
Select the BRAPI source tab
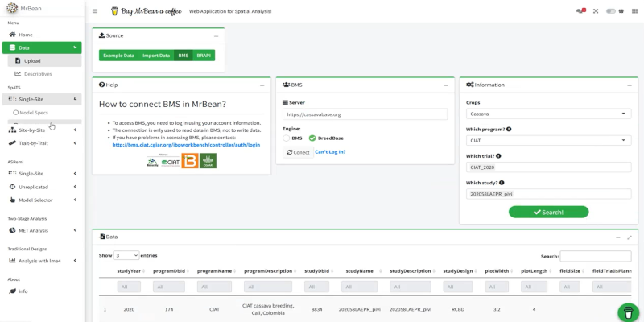pos(204,56)
